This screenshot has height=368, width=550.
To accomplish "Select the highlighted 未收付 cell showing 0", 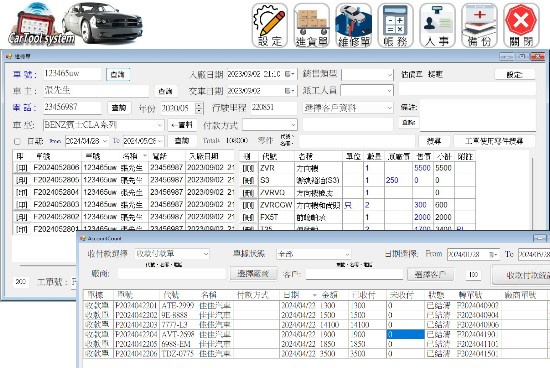I will coord(405,334).
